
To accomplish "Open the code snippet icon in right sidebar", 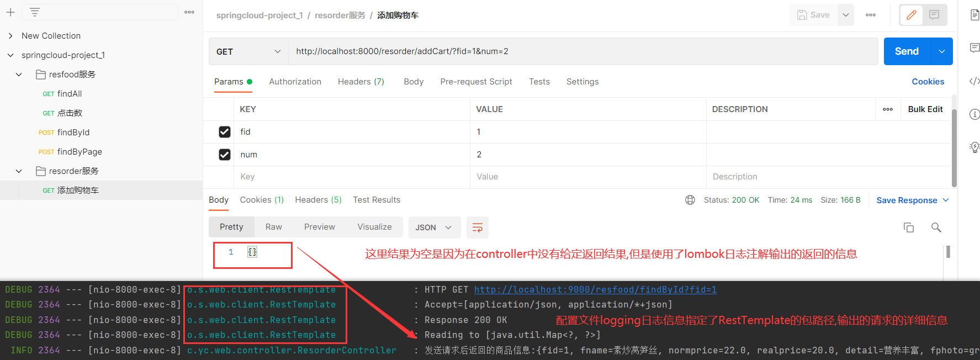I will coord(974,81).
